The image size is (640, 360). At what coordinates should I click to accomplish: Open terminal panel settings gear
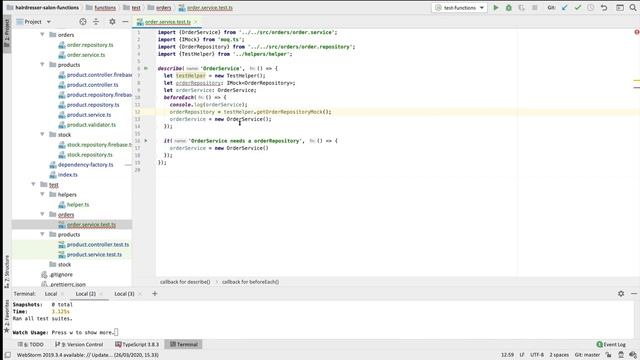click(621, 293)
